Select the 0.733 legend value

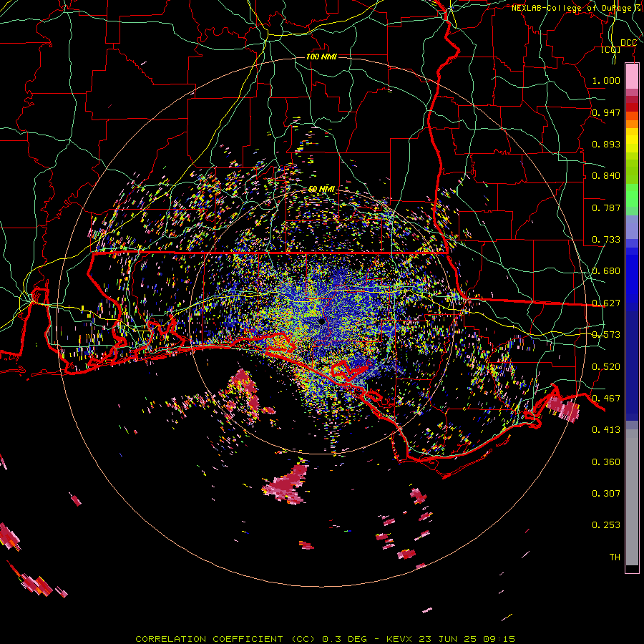pos(606,240)
